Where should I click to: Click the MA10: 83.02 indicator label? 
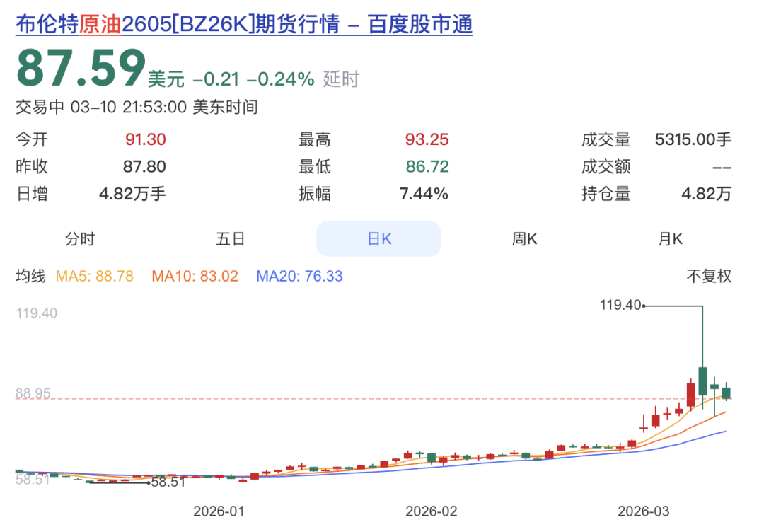coord(195,276)
